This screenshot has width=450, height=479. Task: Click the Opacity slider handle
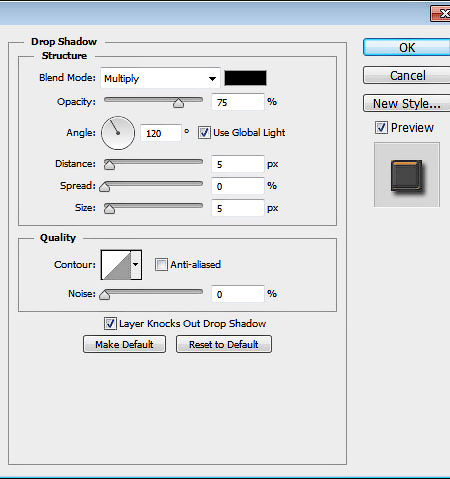point(178,103)
